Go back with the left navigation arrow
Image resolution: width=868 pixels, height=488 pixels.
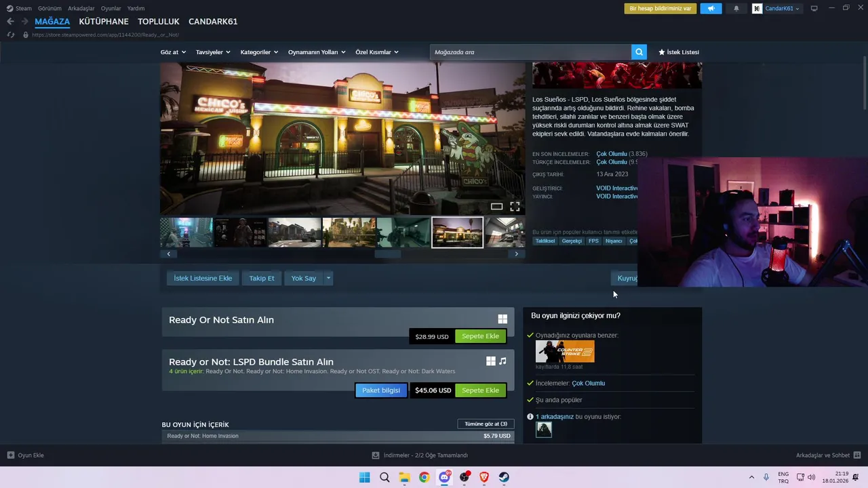[10, 22]
